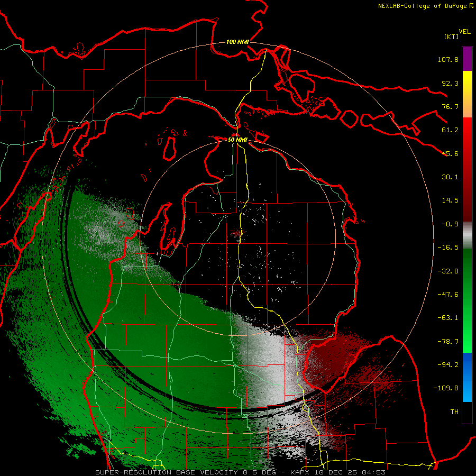
Task: Click the 45.6 legend value
Action: click(x=450, y=153)
